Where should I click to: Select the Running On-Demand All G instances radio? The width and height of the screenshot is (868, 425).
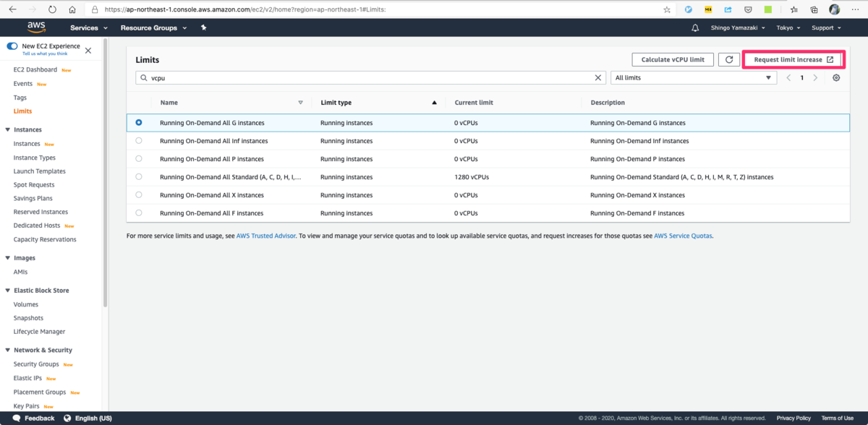pyautogui.click(x=139, y=123)
